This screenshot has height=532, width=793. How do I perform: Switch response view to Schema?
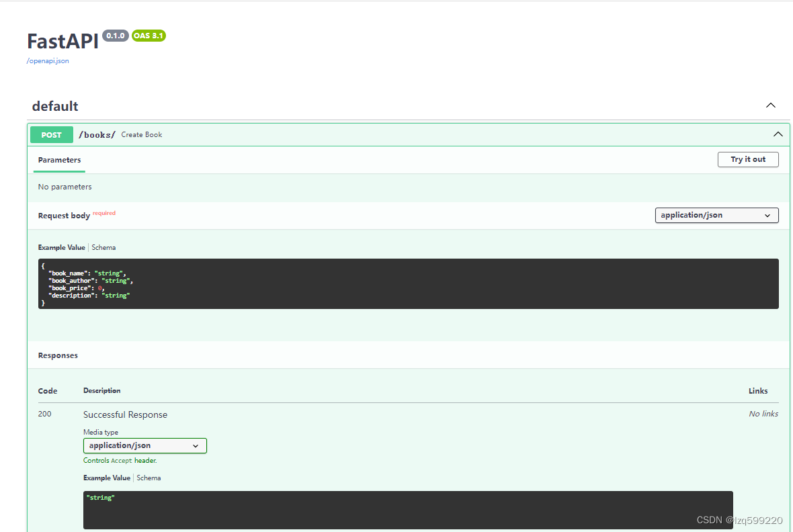pyautogui.click(x=149, y=478)
